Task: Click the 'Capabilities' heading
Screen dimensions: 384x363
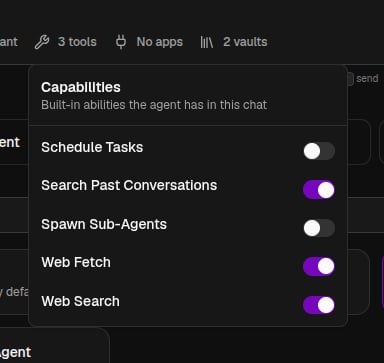Action: 81,87
